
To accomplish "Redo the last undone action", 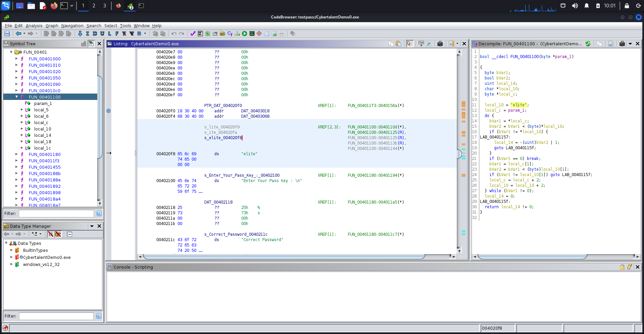I will click(181, 34).
